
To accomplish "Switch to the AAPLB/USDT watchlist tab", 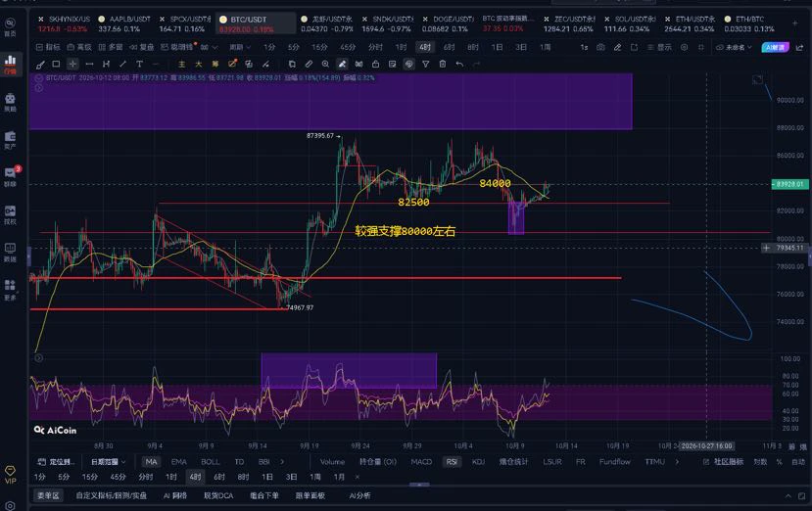I will tap(124, 23).
